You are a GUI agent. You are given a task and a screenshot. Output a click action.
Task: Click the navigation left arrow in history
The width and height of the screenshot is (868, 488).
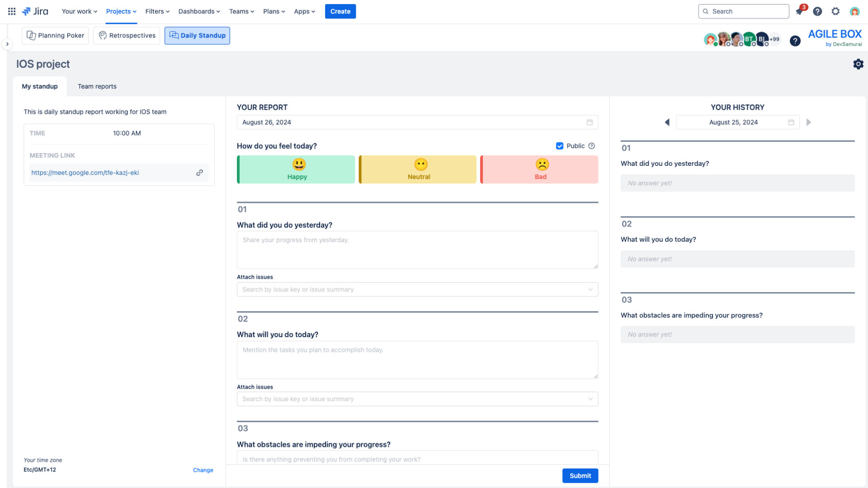666,122
